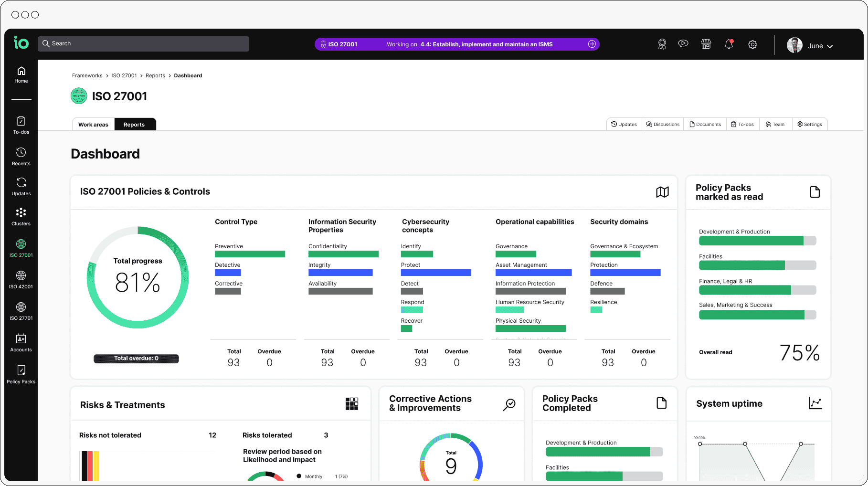
Task: Click the Confidentiality bar
Action: 343,254
